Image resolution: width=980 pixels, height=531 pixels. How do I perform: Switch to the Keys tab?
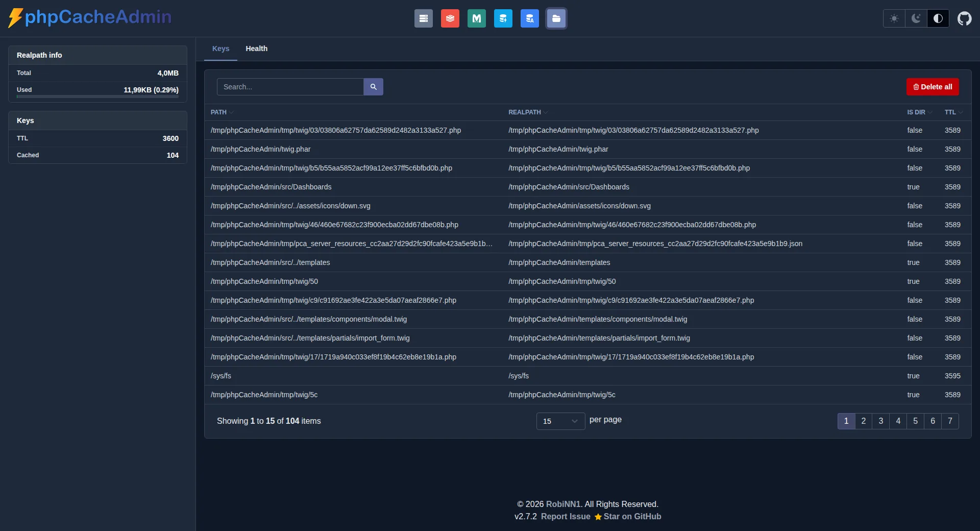220,49
